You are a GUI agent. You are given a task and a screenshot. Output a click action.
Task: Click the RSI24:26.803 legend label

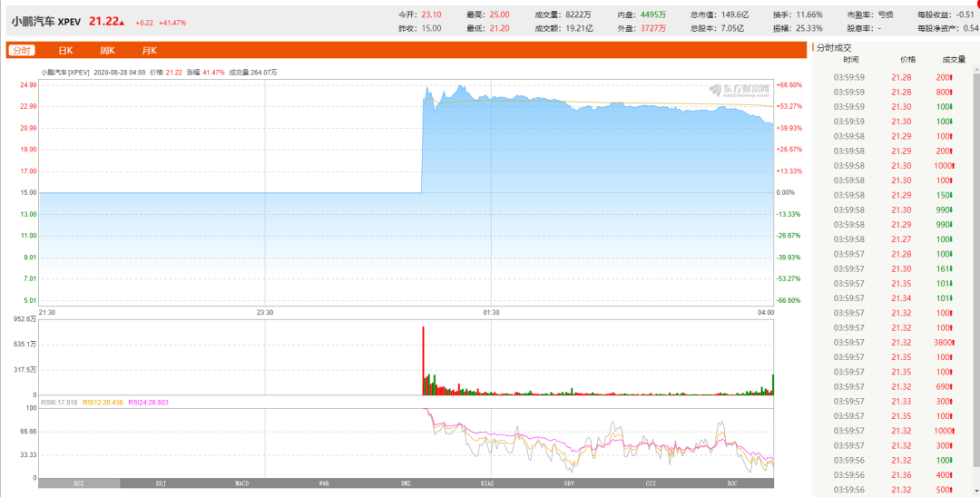(148, 403)
